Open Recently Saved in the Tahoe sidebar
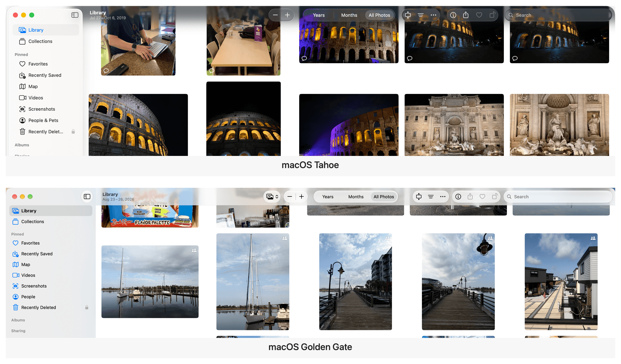Image resolution: width=621 pixels, height=364 pixels. pos(46,75)
